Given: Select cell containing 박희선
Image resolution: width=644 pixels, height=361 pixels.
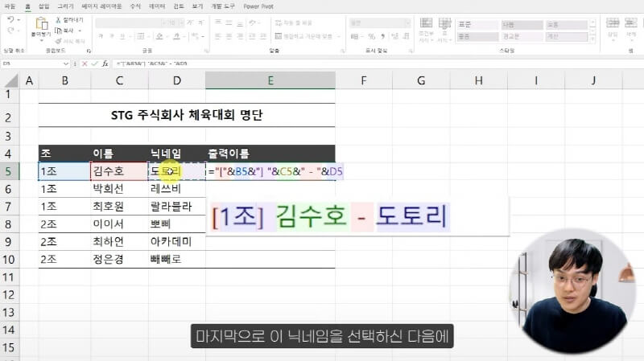Looking at the screenshot, I should click(x=119, y=189).
